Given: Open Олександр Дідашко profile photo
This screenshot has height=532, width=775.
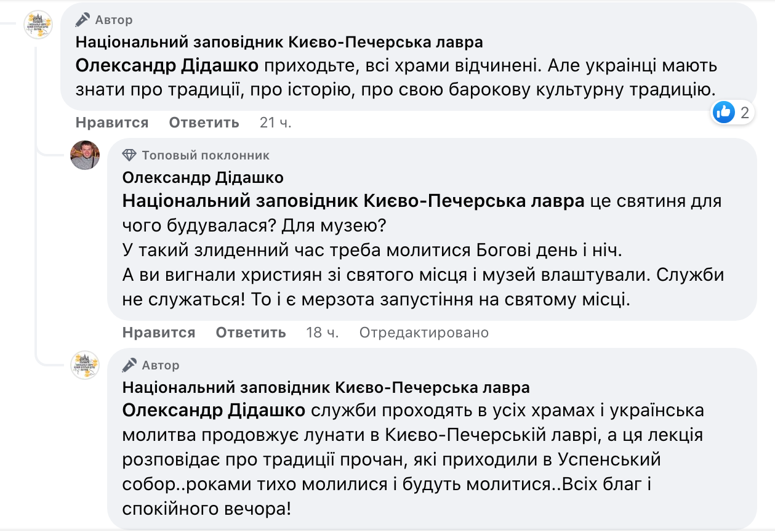Looking at the screenshot, I should [x=85, y=155].
